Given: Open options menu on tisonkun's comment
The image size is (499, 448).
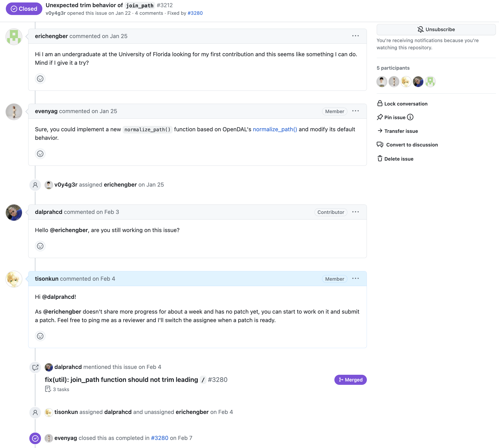Looking at the screenshot, I should tap(355, 278).
